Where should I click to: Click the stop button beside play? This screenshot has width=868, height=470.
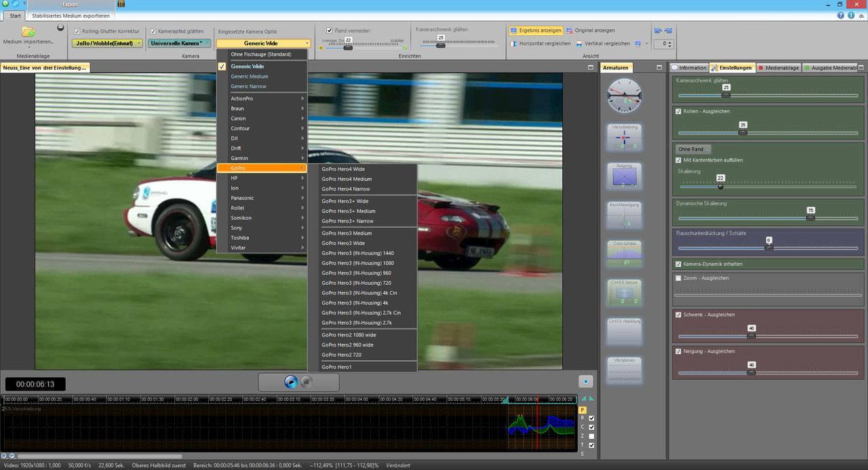pyautogui.click(x=307, y=382)
